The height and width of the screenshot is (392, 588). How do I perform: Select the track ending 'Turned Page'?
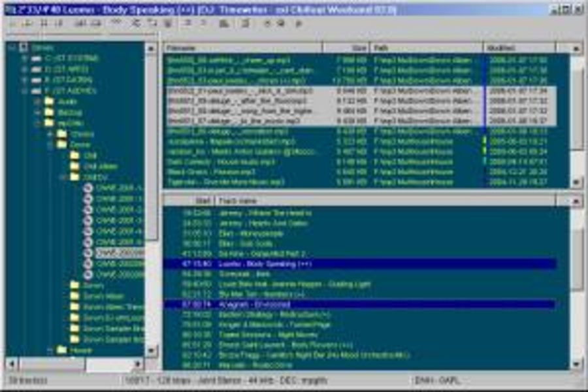(x=360, y=325)
